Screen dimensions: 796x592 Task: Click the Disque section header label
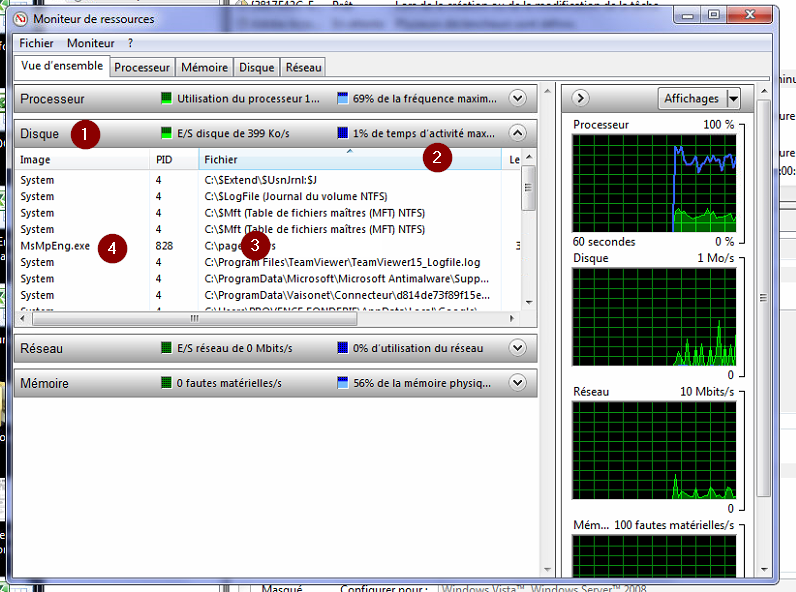pos(40,134)
